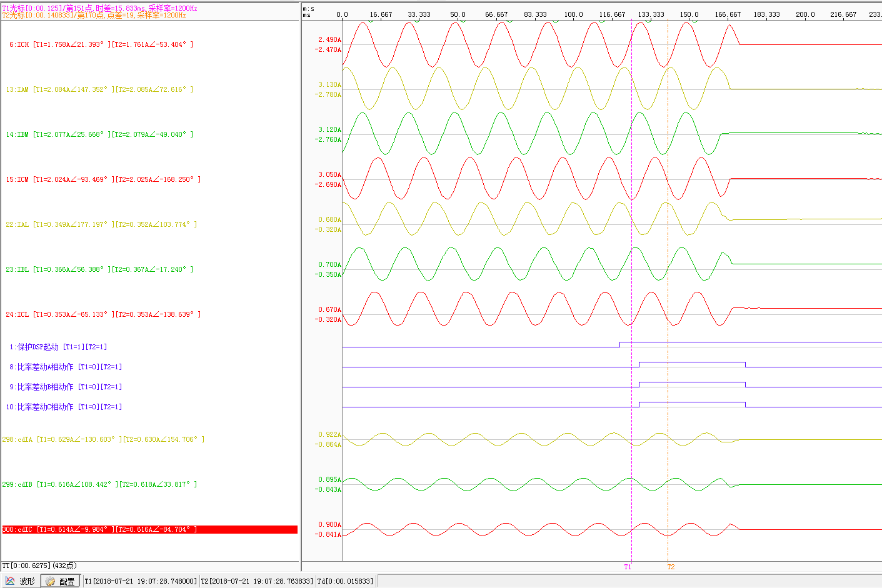Screen dimensions: 882x588
Task: Click the T1光标 header info line
Action: click(x=99, y=8)
